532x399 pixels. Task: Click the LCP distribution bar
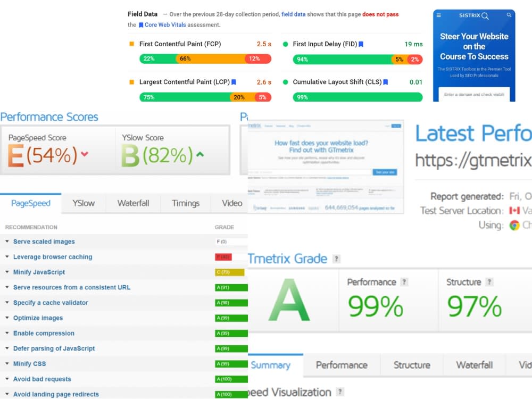[x=205, y=97]
